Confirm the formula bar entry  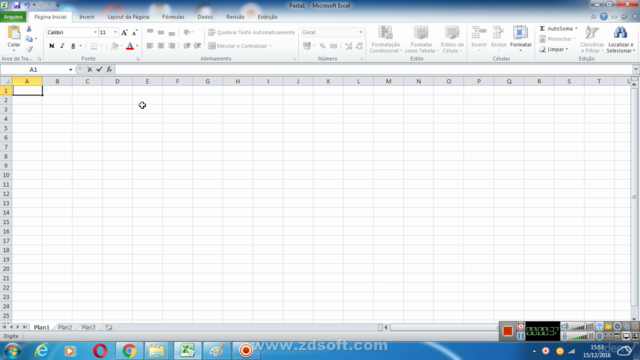[x=99, y=69]
